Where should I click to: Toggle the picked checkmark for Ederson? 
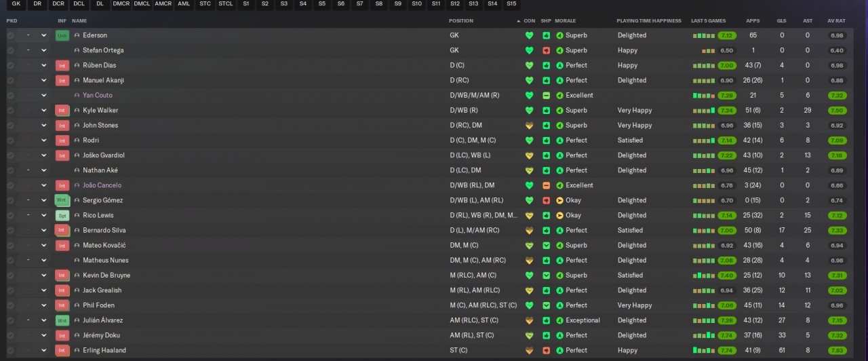coord(10,35)
